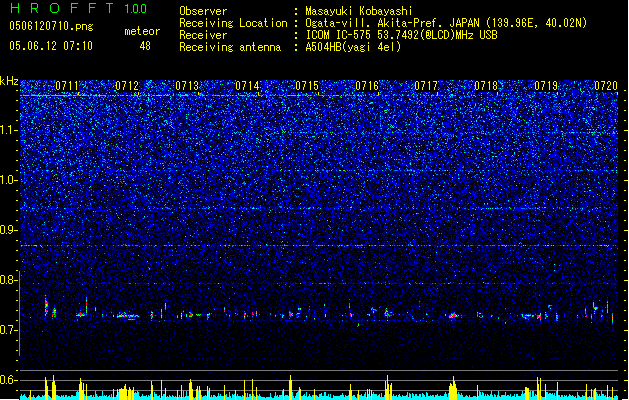Viewport: 629px width, 400px height.
Task: Click time marker 0715
Action: click(307, 86)
